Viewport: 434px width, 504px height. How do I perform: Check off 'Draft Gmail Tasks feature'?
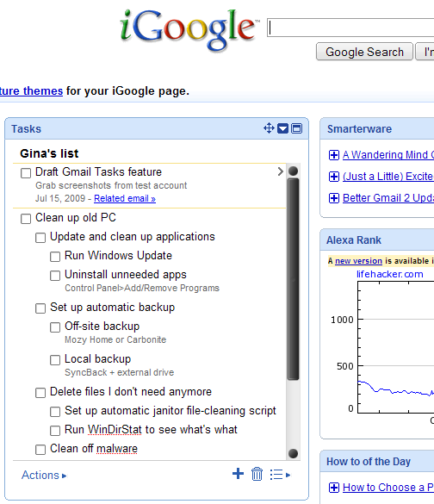coord(26,173)
